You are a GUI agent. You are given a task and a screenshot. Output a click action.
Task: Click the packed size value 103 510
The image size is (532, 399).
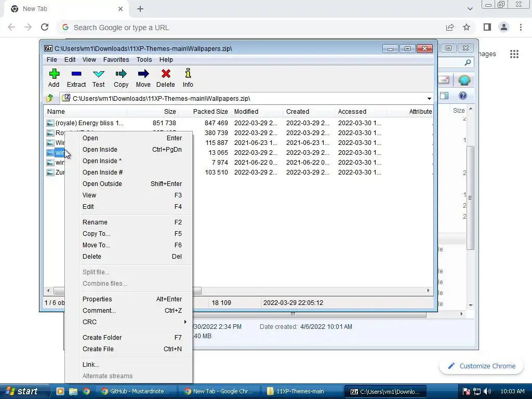[x=216, y=172]
